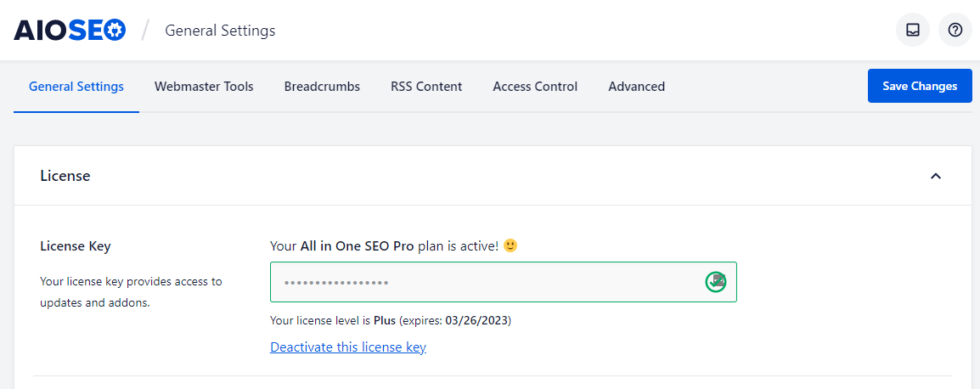The image size is (980, 389).
Task: Focus the masked license key input field
Action: (x=503, y=282)
